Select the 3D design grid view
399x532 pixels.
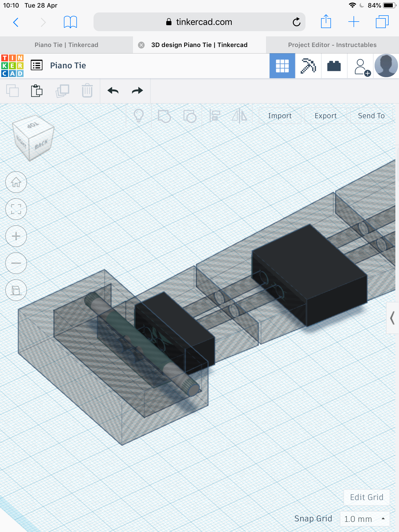click(282, 66)
